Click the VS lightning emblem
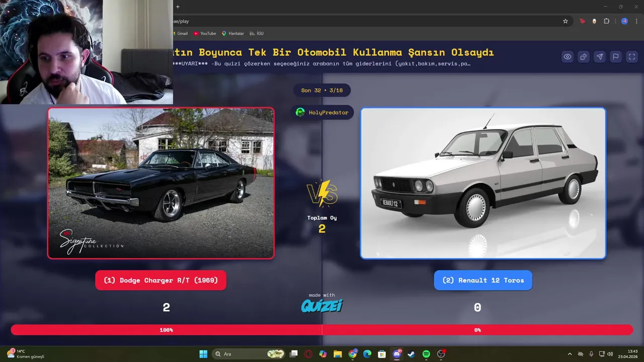 (x=322, y=194)
